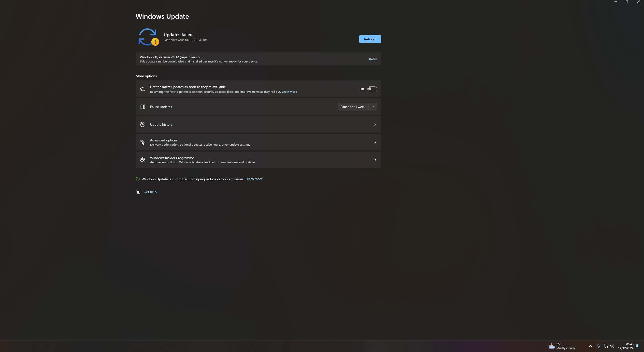Image resolution: width=644 pixels, height=352 pixels.
Task: Open the network tray icon
Action: tap(606, 346)
